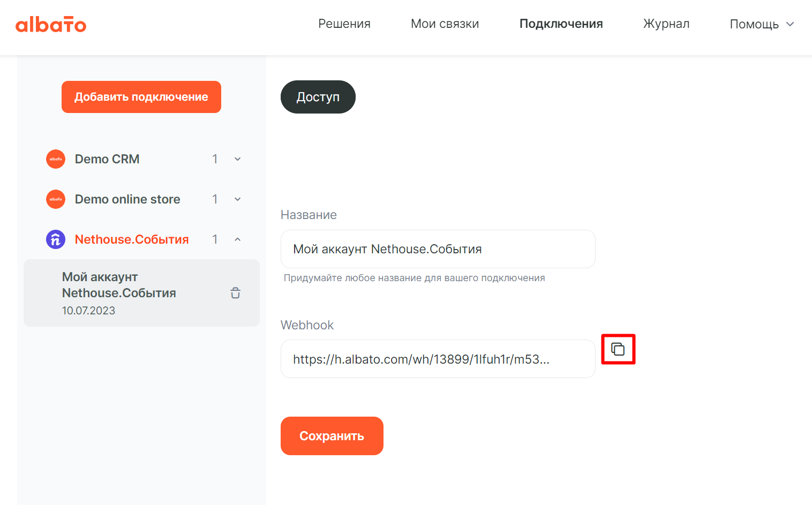Screen dimensions: 812x505
Task: Delete the Nethouse.События account with trash icon
Action: [235, 293]
